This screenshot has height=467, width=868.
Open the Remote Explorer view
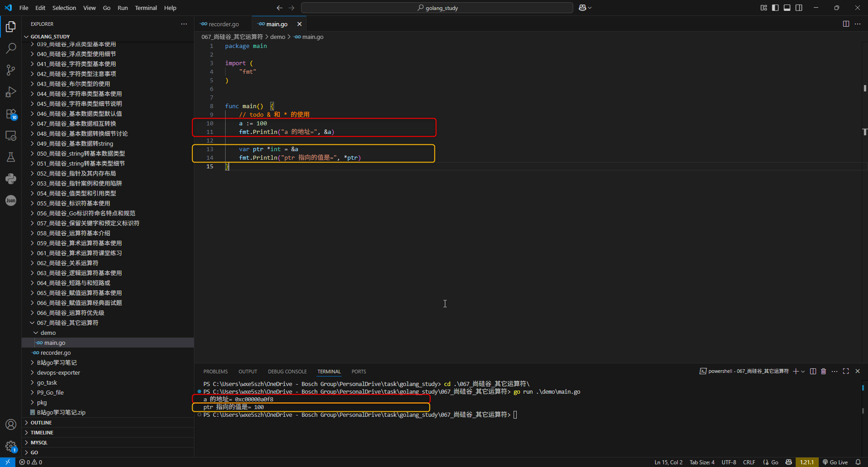click(x=11, y=135)
